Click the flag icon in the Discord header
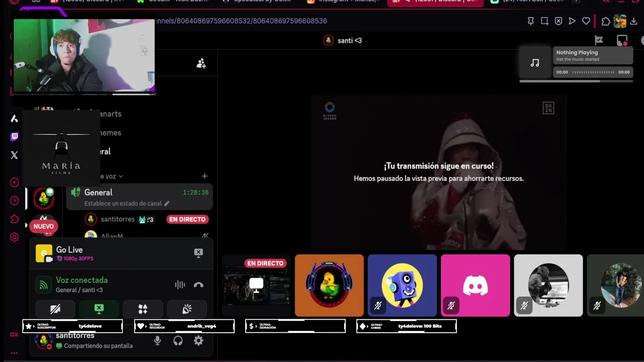The height and width of the screenshot is (362, 644). point(599,40)
